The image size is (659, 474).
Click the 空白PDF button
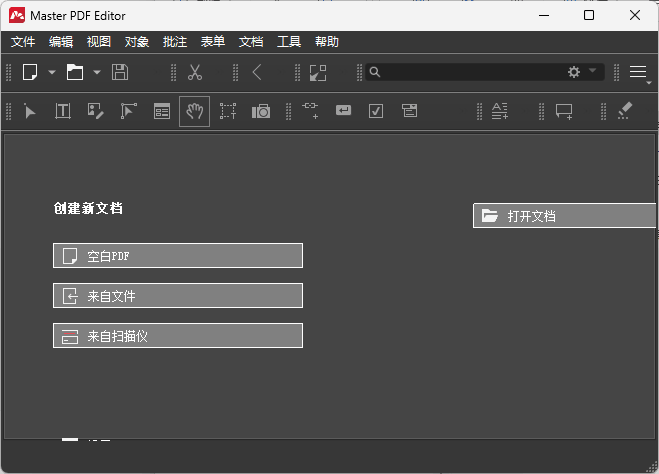tap(178, 255)
